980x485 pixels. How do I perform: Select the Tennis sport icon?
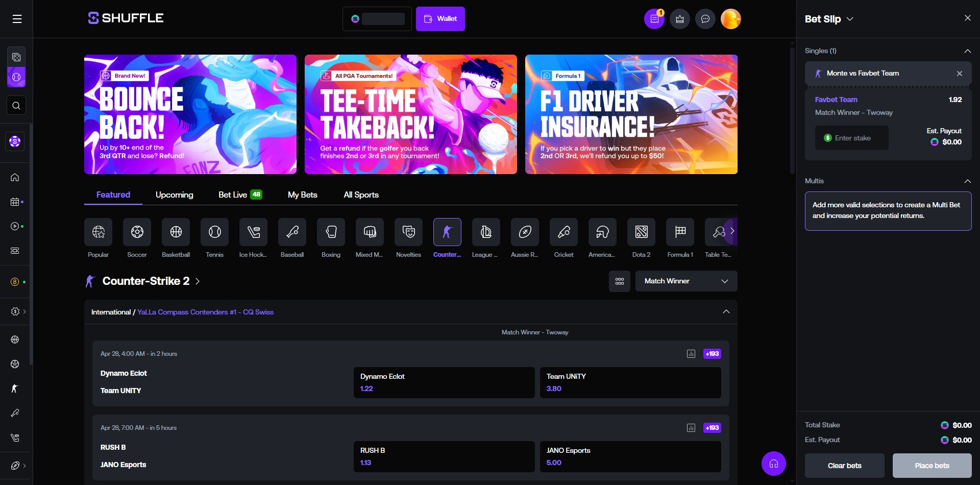[215, 232]
